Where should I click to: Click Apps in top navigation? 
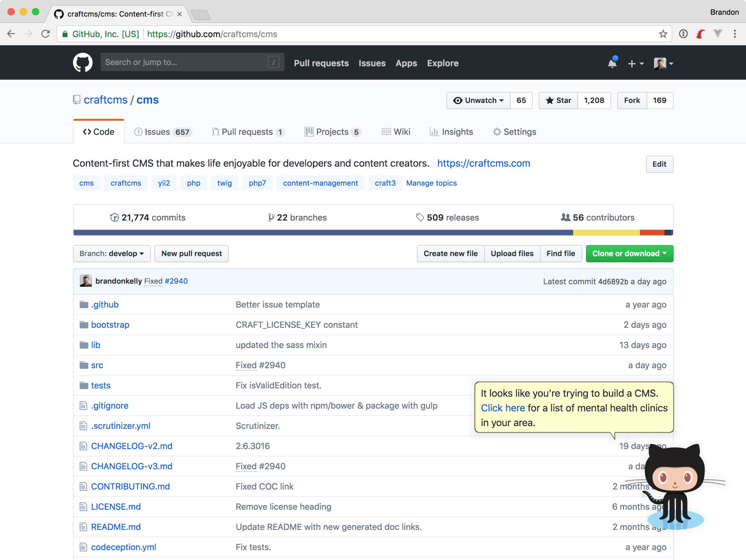click(406, 63)
